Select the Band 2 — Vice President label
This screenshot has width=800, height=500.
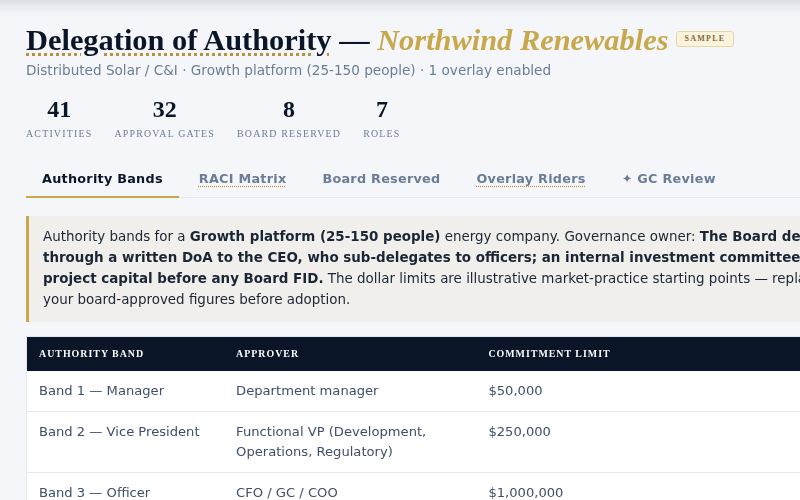(119, 432)
